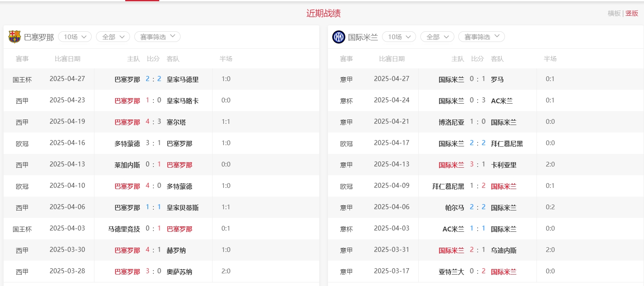Switch to 竖版 vertical layout

(x=632, y=13)
